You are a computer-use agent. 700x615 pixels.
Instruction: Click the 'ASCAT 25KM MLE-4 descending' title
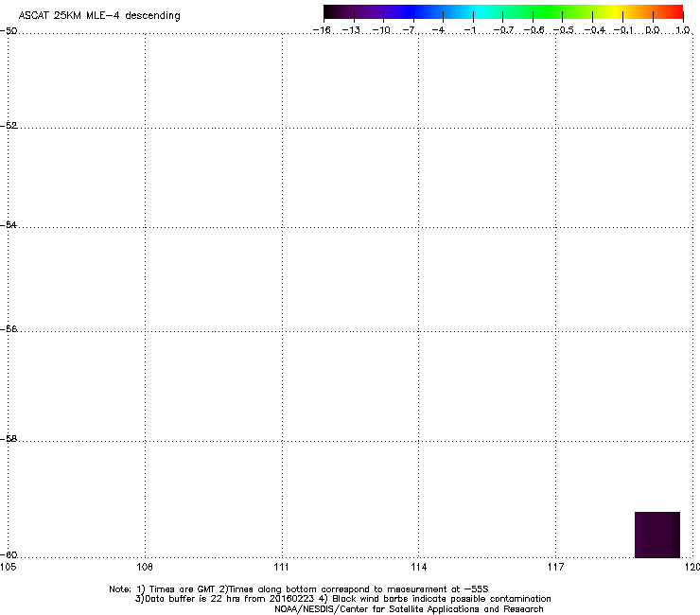click(x=99, y=16)
